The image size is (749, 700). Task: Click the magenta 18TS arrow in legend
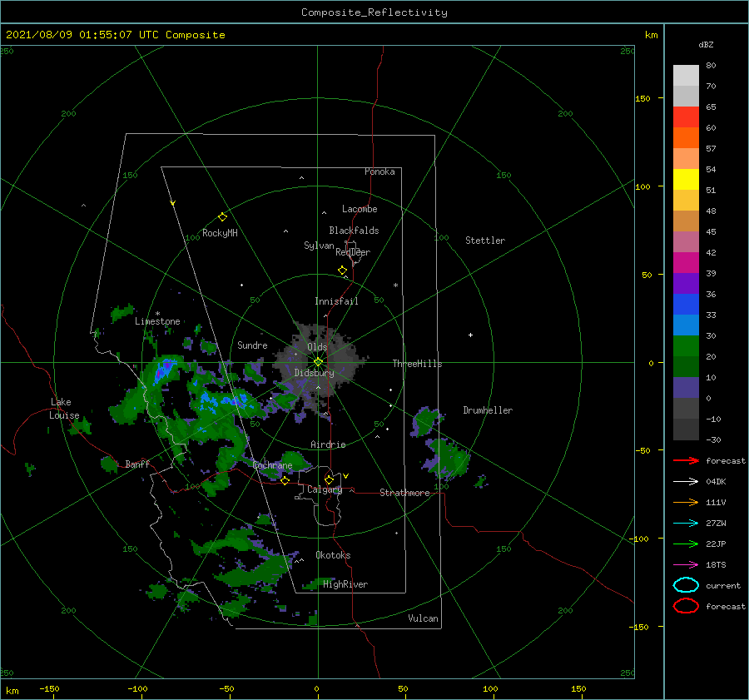(686, 565)
